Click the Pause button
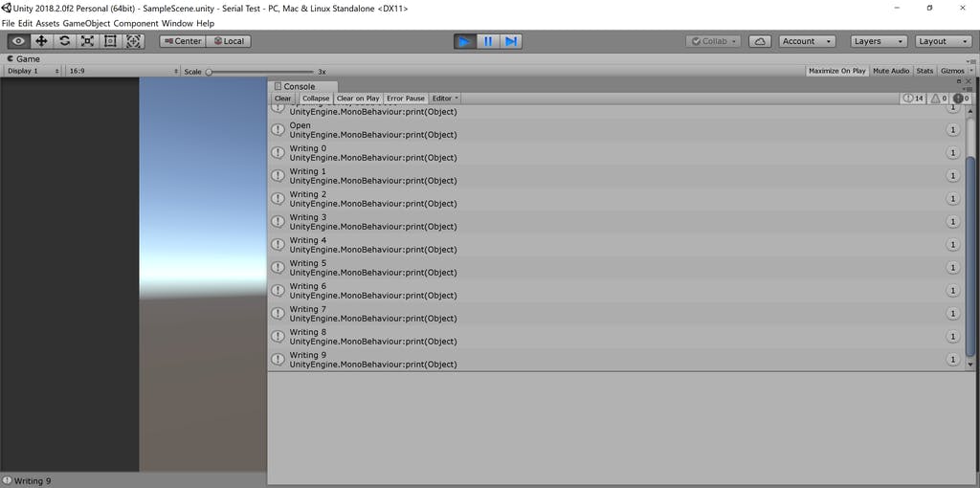The width and height of the screenshot is (980, 488). coord(488,41)
